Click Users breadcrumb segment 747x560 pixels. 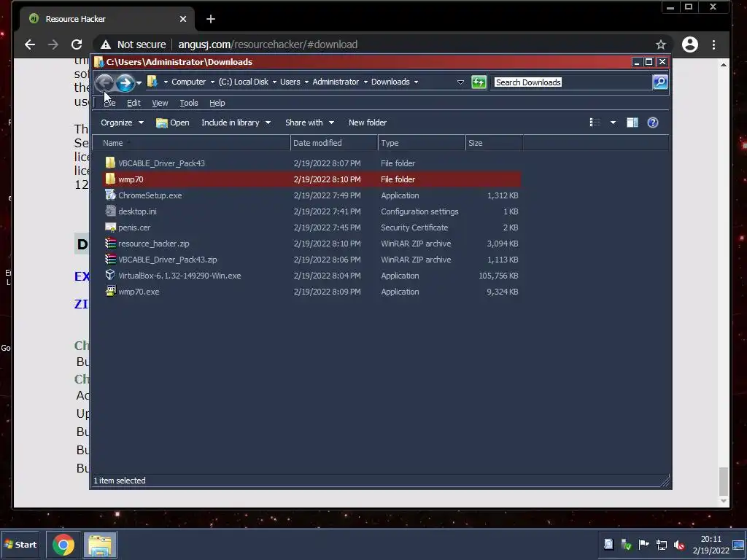pos(290,82)
